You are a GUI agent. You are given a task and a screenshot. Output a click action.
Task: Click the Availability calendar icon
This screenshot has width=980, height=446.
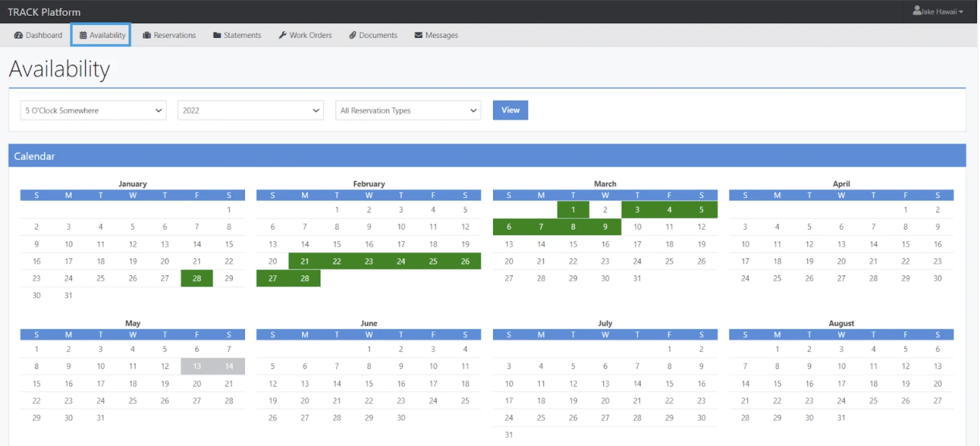pos(83,36)
